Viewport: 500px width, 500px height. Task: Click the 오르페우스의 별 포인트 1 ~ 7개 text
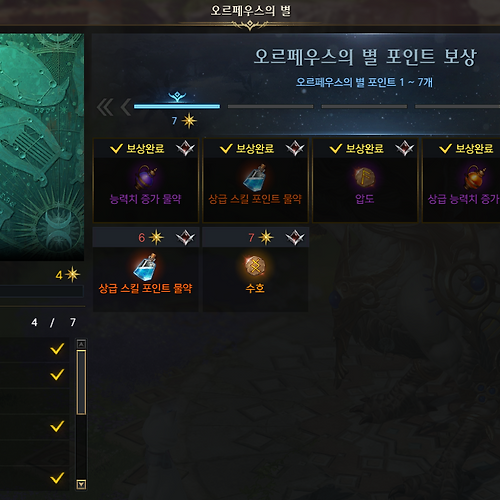tap(364, 82)
